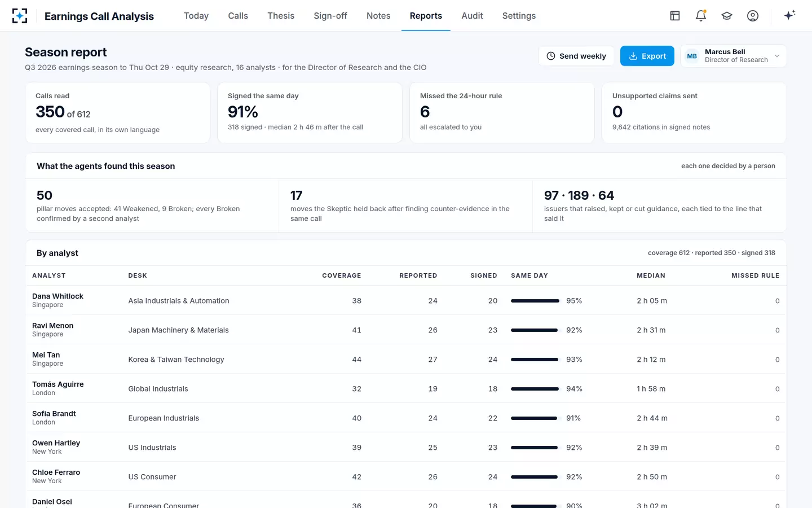Click the Global Industrials desk cell
The height and width of the screenshot is (508, 812).
(158, 389)
